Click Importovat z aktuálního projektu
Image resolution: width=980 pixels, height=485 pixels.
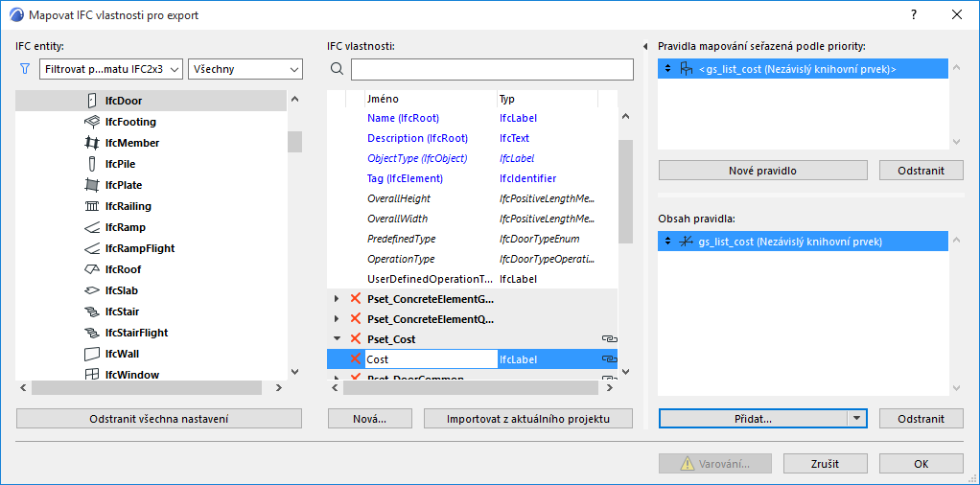tap(528, 419)
